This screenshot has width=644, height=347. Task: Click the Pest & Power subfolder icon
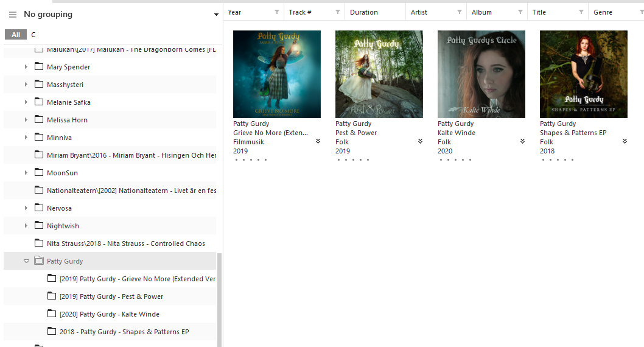52,296
